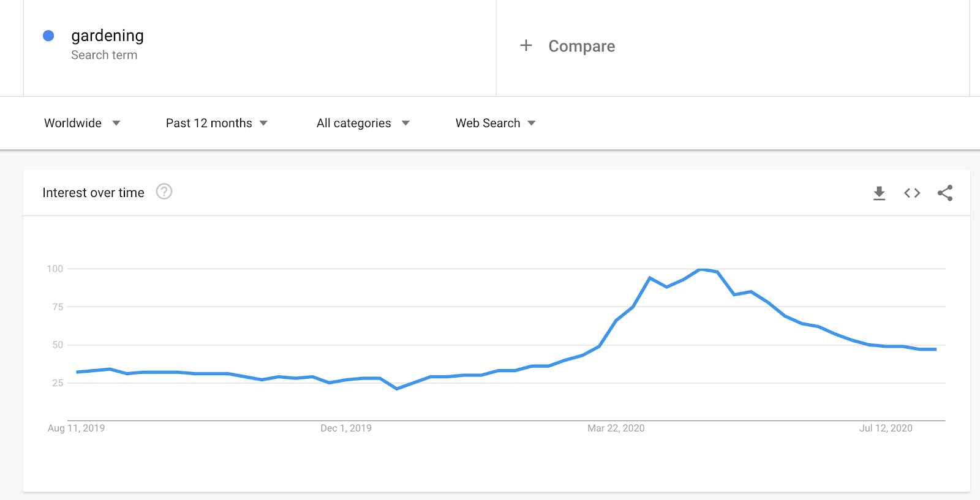Change search type via Web Search dropdown
980x500 pixels.
(495, 123)
